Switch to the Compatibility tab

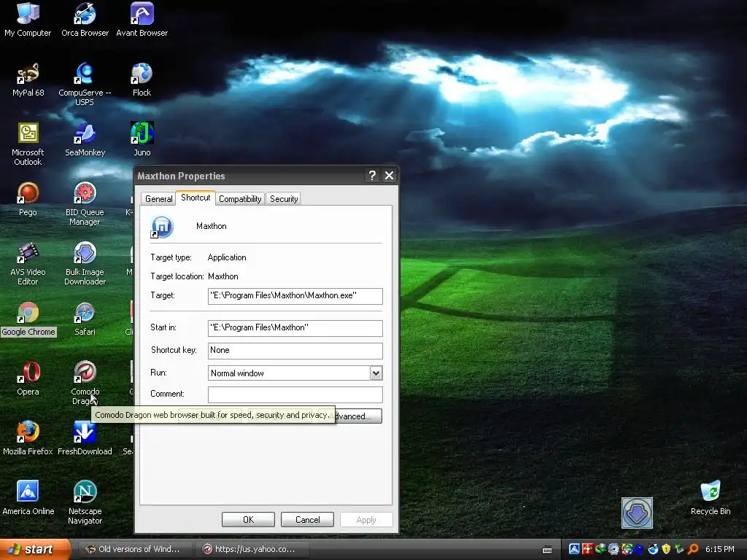240,199
